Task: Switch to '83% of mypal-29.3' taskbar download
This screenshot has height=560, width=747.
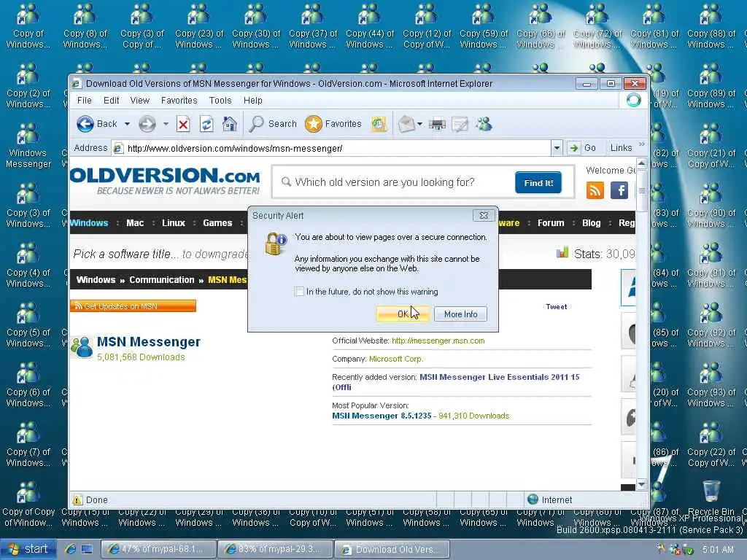Action: (275, 549)
